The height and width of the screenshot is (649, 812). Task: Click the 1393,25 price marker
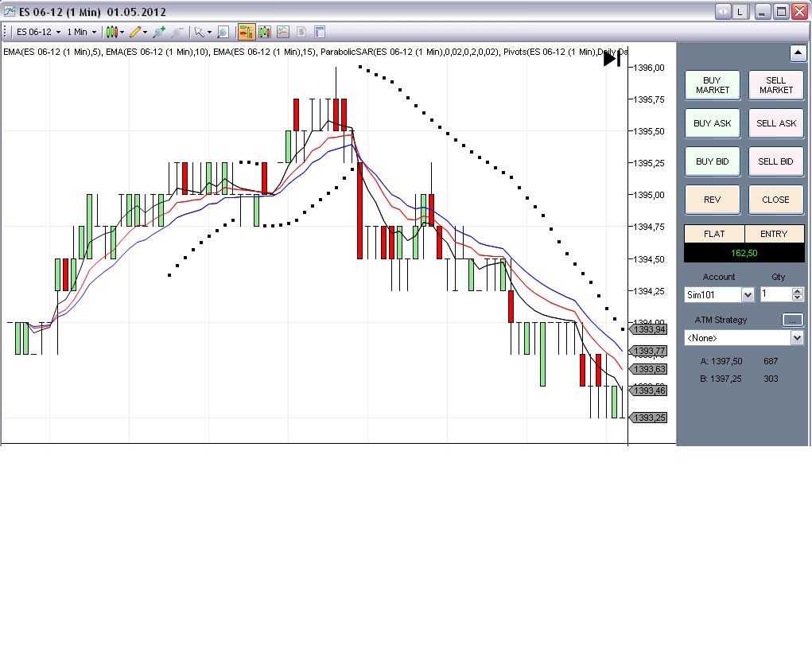(x=648, y=418)
